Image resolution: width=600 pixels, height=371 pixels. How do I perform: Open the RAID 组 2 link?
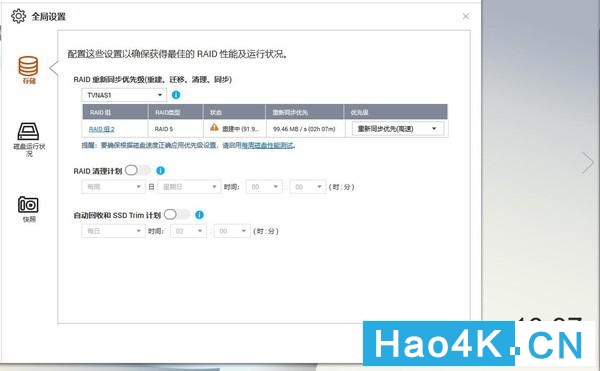(x=102, y=129)
